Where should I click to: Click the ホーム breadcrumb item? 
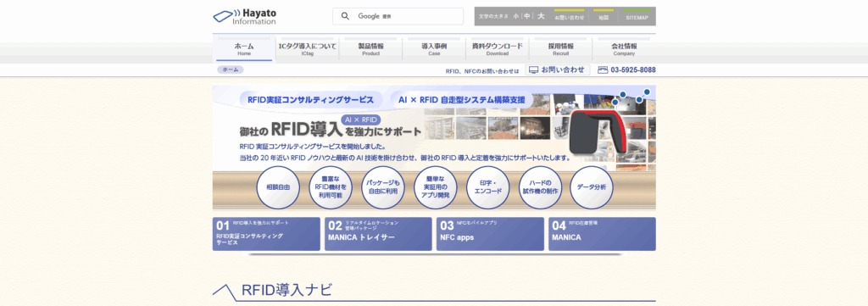[x=231, y=70]
